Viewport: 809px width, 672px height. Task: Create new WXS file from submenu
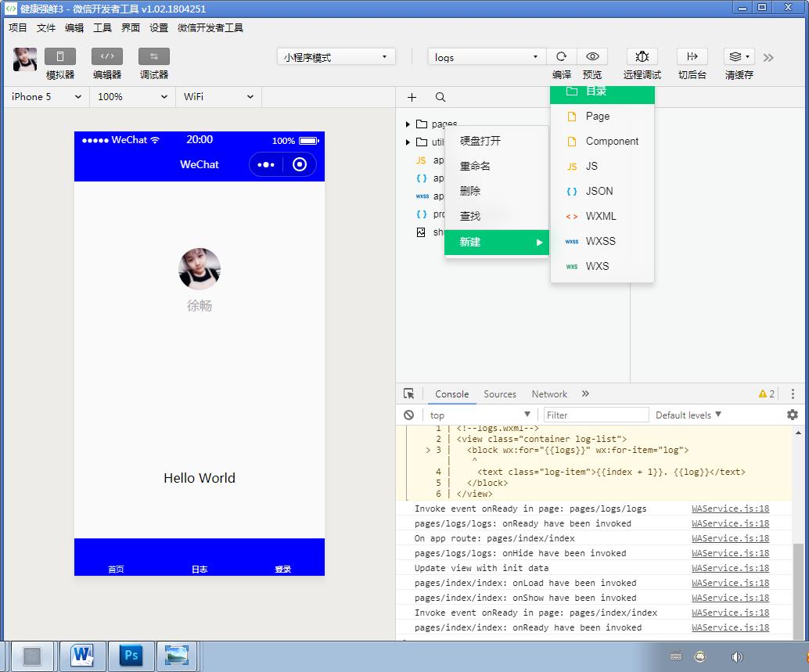(602, 266)
